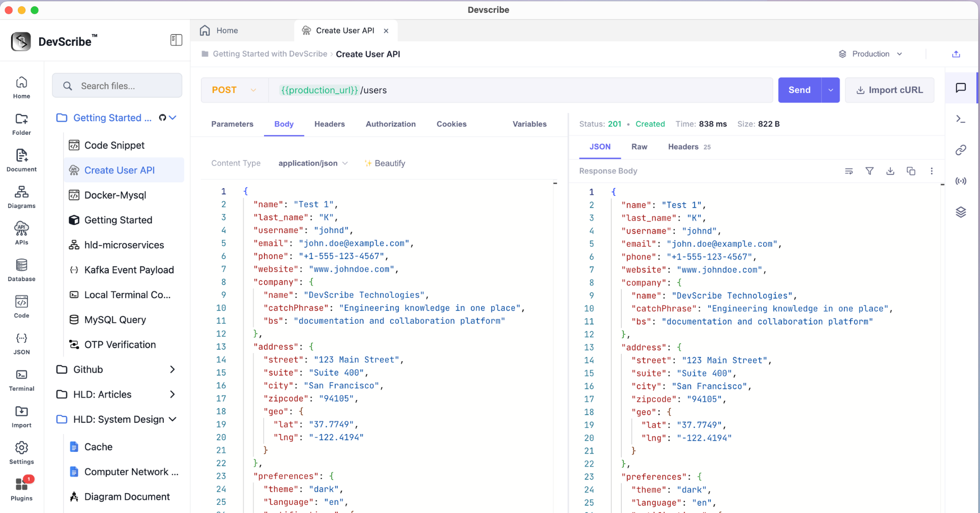This screenshot has height=513, width=980.
Task: Click the GitHub sync icon beside Getting Started
Action: point(162,118)
